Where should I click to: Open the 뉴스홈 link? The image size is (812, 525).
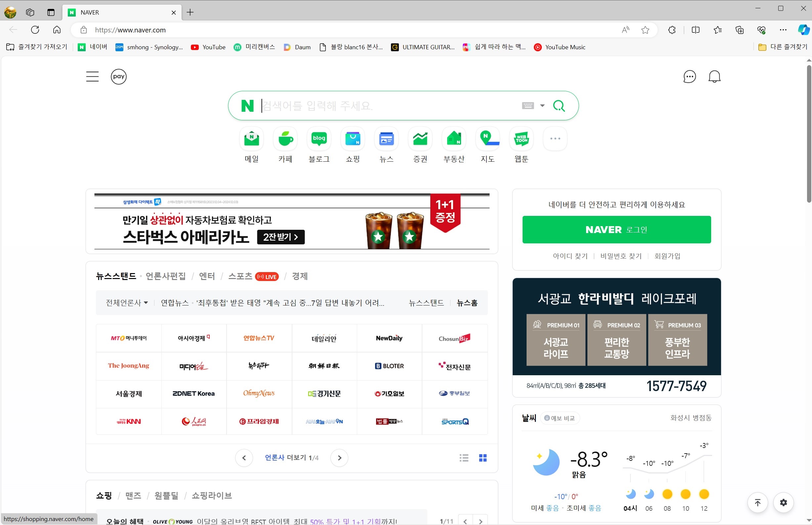tap(467, 303)
